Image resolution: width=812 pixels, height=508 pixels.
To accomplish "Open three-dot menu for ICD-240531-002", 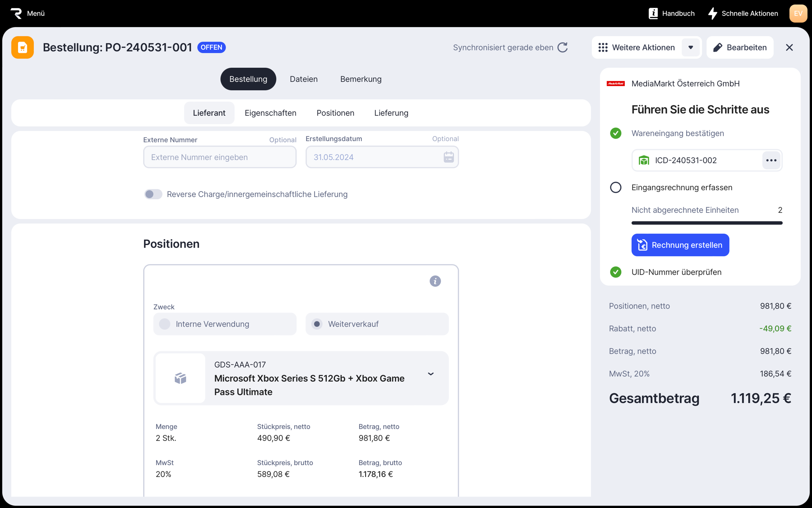I will pyautogui.click(x=771, y=160).
